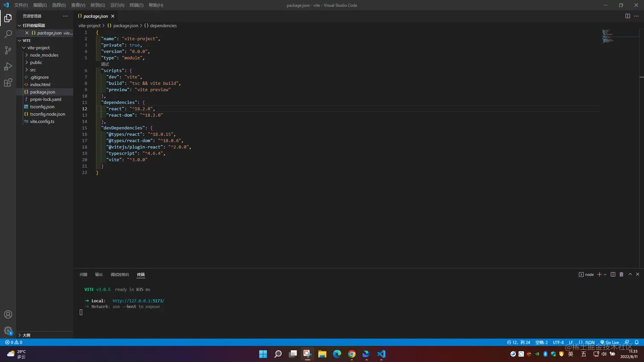Collapse the 打开的编辑器 section

[x=45, y=26]
